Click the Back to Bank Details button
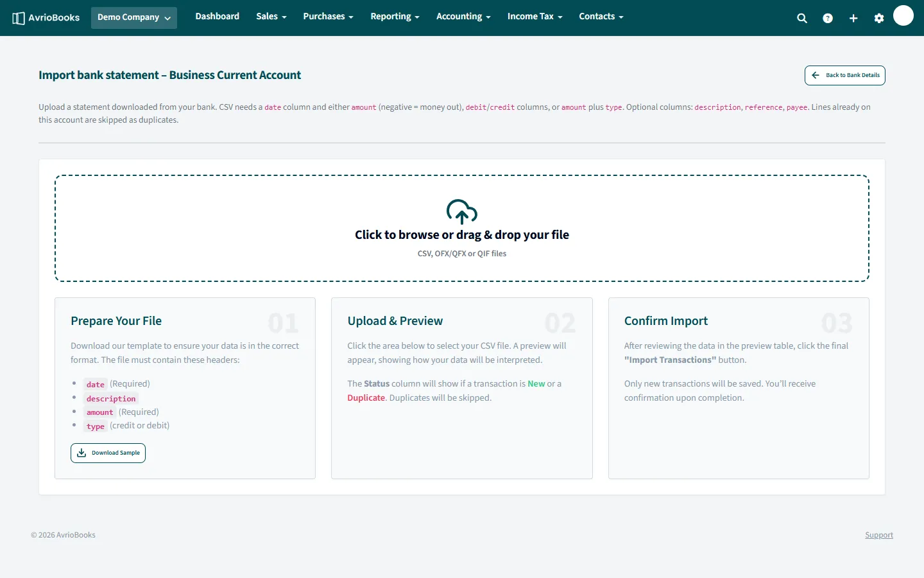 pos(845,75)
